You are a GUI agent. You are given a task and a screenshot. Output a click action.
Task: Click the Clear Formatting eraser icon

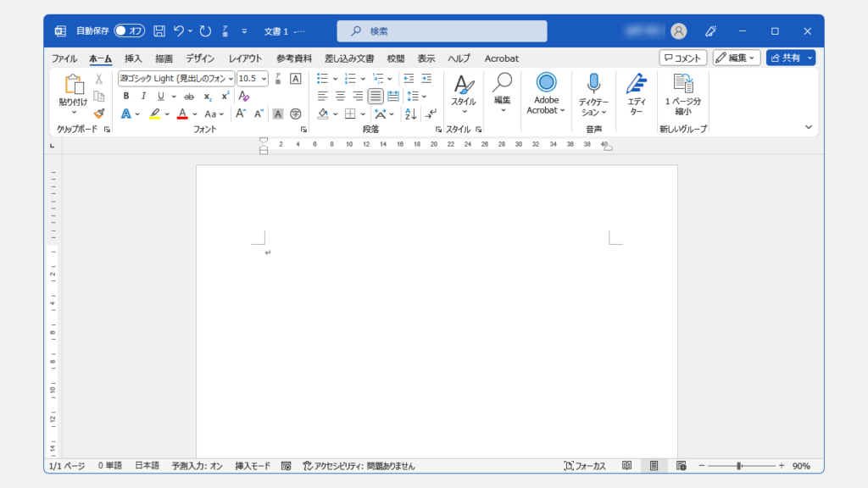tap(244, 97)
